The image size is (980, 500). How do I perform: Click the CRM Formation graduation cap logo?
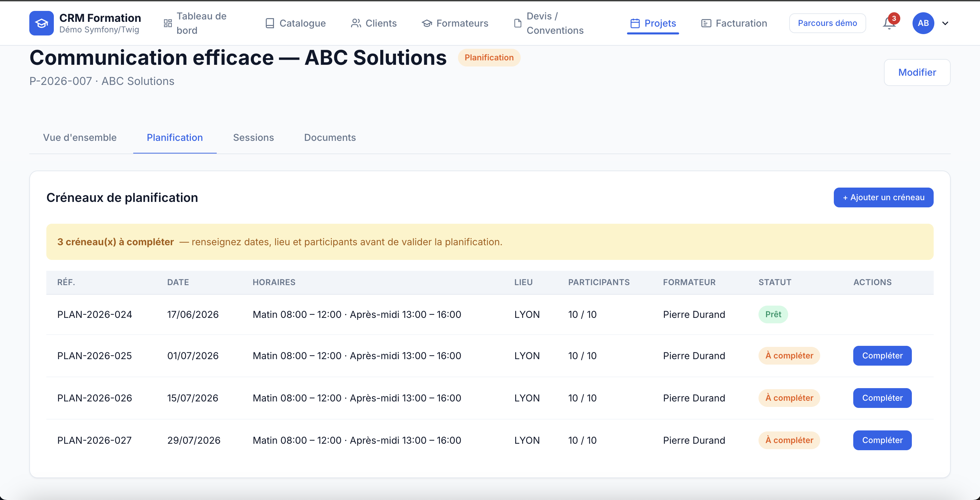click(x=42, y=23)
